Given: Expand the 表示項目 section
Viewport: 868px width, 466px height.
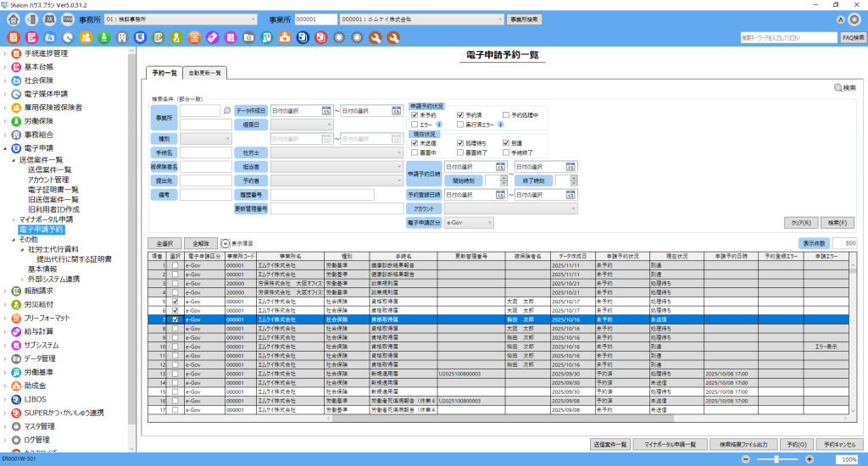Looking at the screenshot, I should coord(225,242).
